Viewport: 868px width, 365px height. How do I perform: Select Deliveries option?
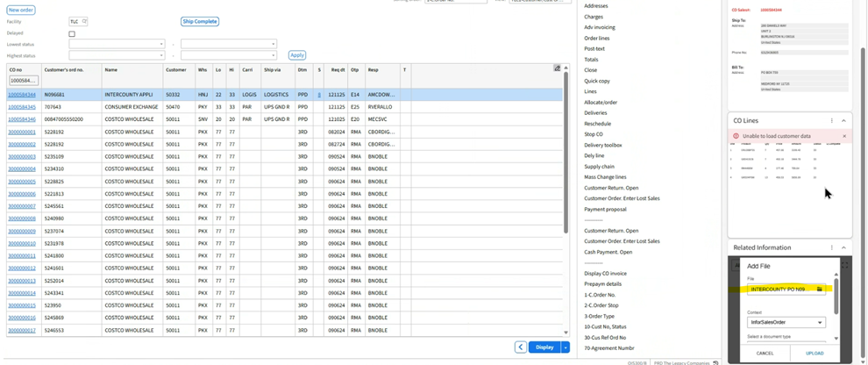point(595,113)
